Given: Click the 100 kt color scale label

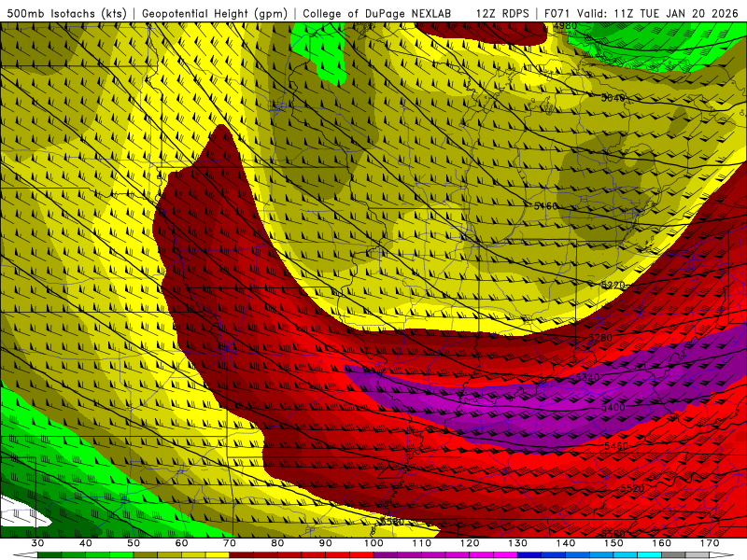Looking at the screenshot, I should [374, 543].
